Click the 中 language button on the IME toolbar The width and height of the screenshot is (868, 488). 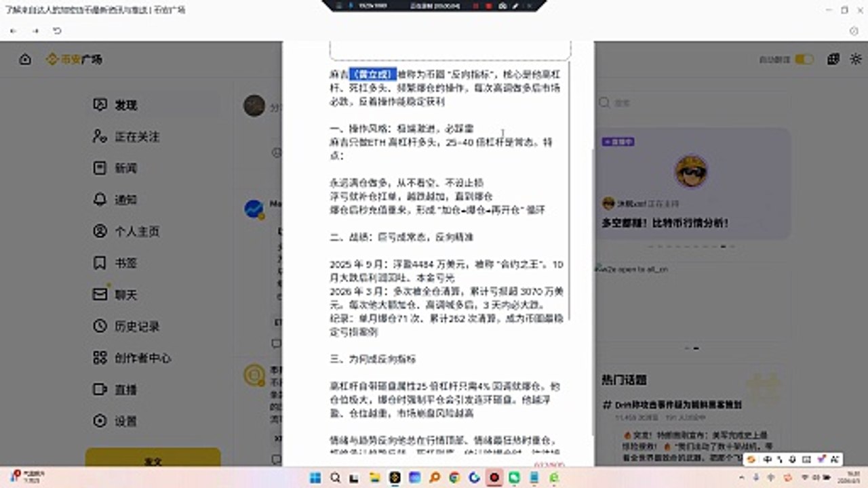click(767, 460)
